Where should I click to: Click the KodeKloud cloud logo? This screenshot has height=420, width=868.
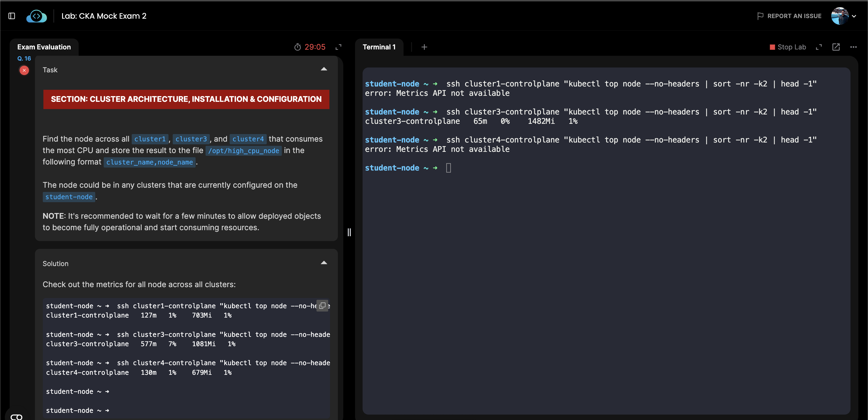click(36, 16)
